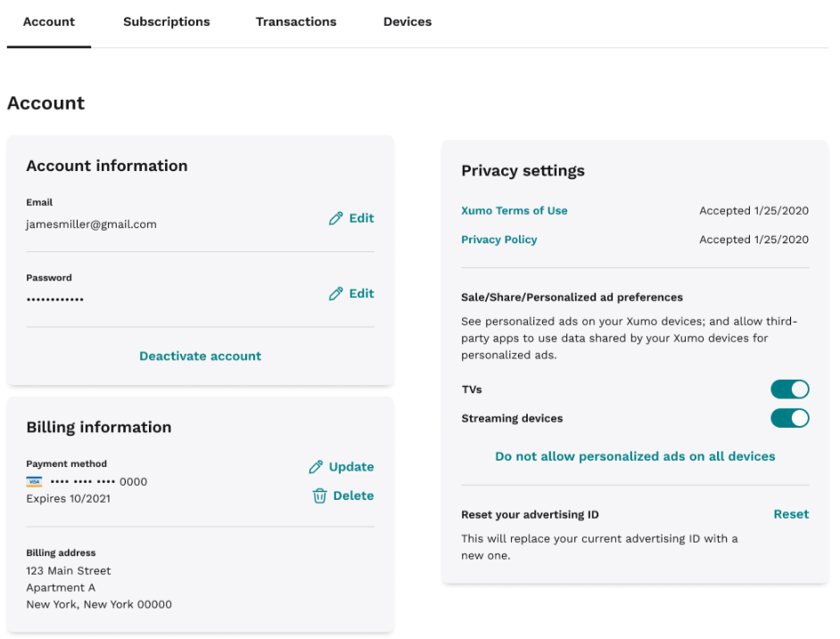
Task: Click Do not allow personalized ads on all devices
Action: 635,456
